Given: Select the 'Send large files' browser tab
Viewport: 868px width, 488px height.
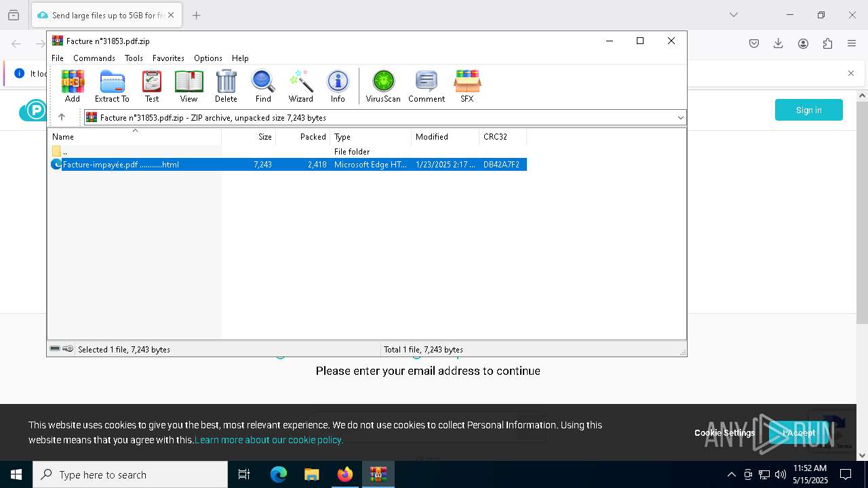Looking at the screenshot, I should pyautogui.click(x=106, y=15).
